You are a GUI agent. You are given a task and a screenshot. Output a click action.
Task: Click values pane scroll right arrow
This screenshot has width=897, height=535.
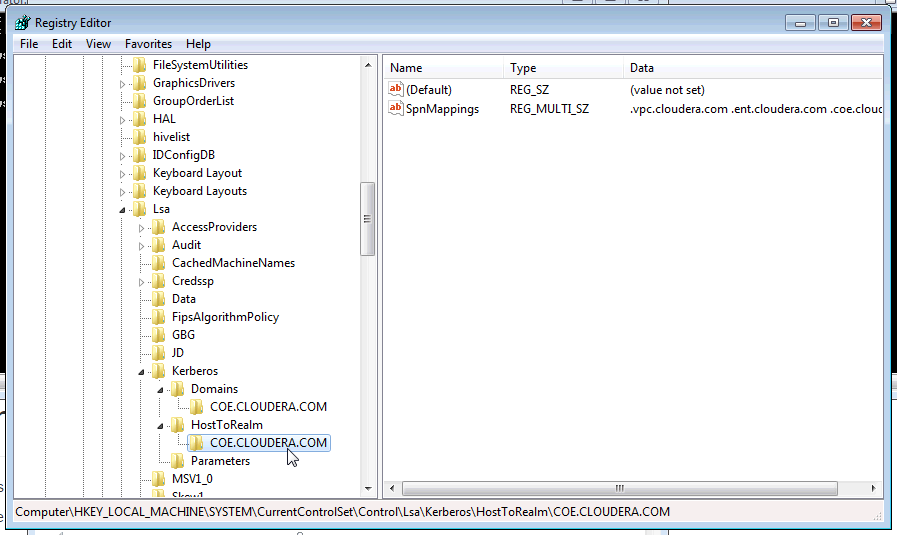tap(874, 489)
